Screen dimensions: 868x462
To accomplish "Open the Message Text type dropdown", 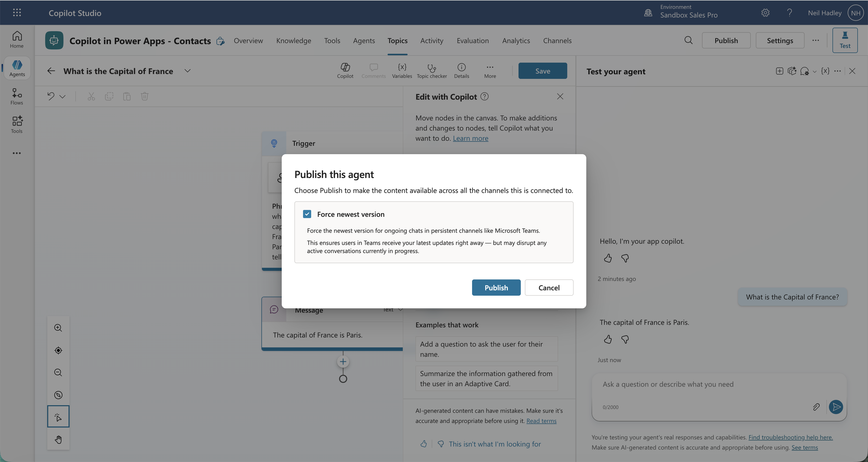I will pyautogui.click(x=393, y=309).
